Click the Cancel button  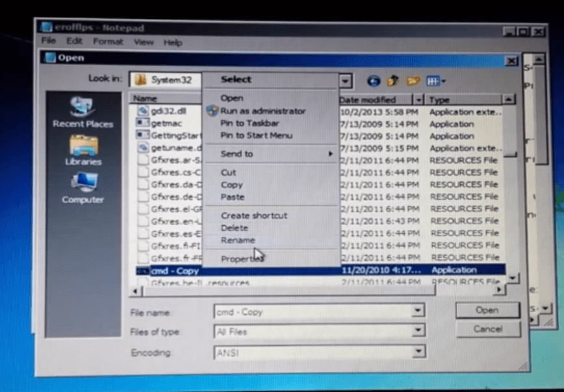pyautogui.click(x=488, y=329)
